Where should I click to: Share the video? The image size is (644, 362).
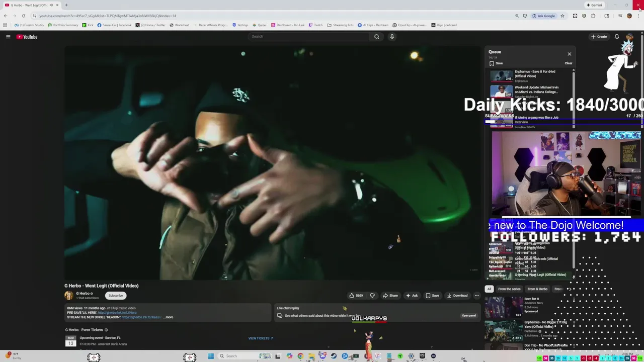coord(390,296)
